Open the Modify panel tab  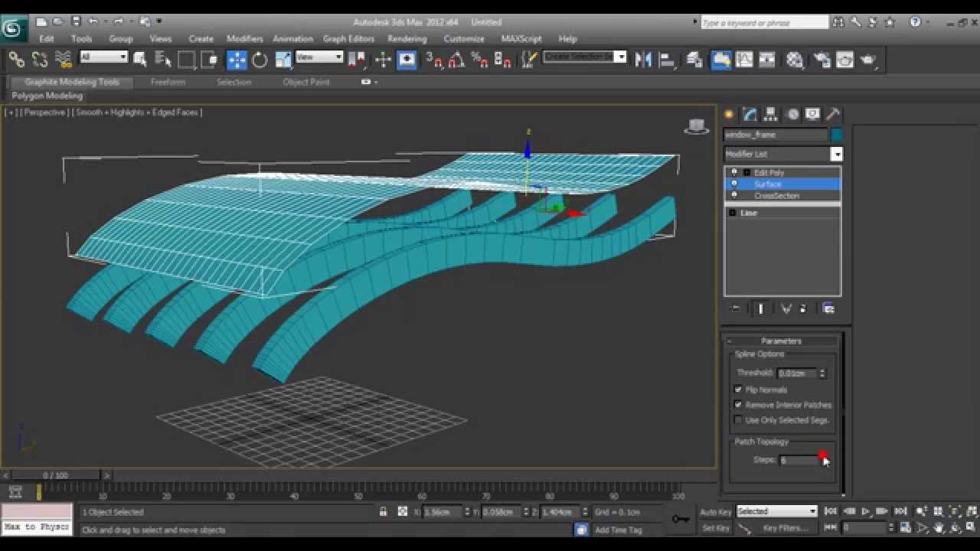click(x=750, y=115)
